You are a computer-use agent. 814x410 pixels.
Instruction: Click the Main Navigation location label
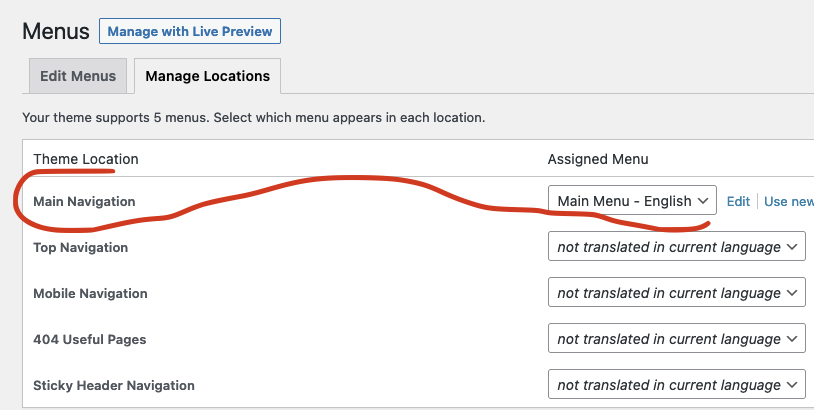point(84,201)
